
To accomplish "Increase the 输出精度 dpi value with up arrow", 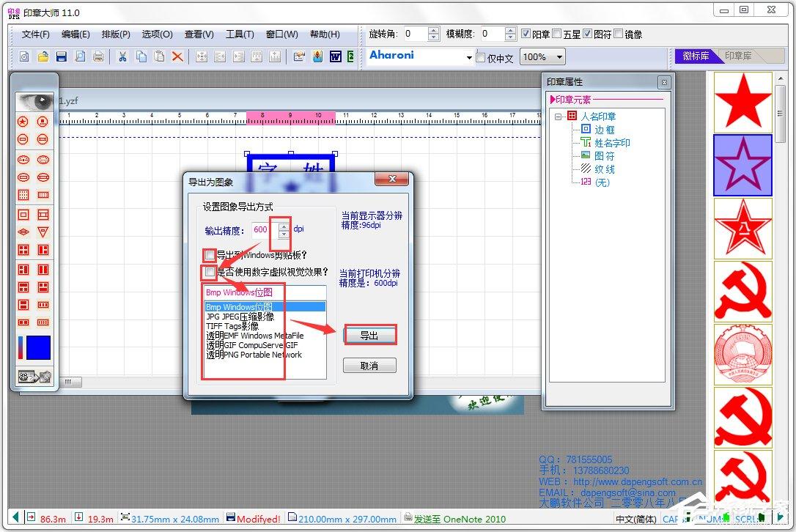I will point(284,227).
